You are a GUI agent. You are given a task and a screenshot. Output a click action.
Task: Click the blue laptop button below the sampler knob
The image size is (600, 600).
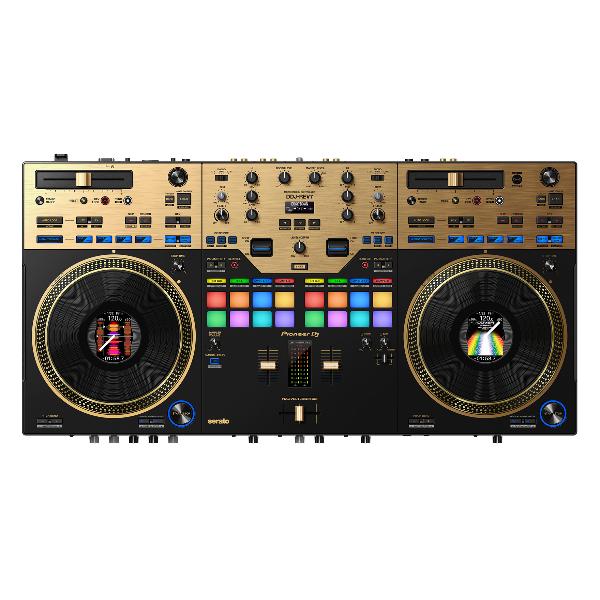click(x=214, y=362)
